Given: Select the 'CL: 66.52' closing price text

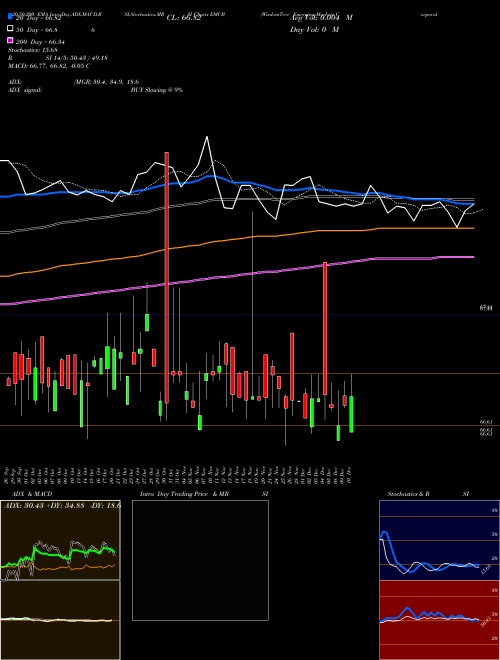Looking at the screenshot, I should click(184, 18).
